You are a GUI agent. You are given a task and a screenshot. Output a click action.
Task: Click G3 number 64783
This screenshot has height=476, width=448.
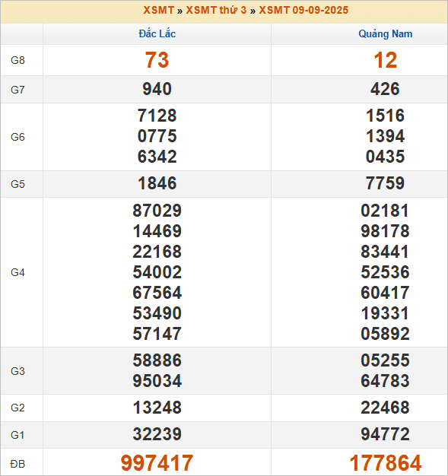[385, 381]
